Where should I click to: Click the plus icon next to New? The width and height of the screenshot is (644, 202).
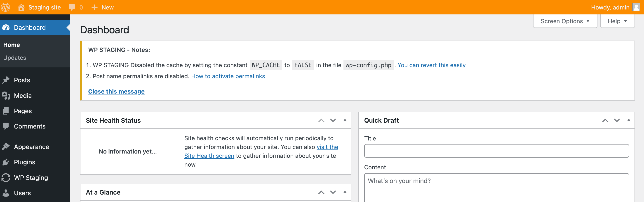94,7
